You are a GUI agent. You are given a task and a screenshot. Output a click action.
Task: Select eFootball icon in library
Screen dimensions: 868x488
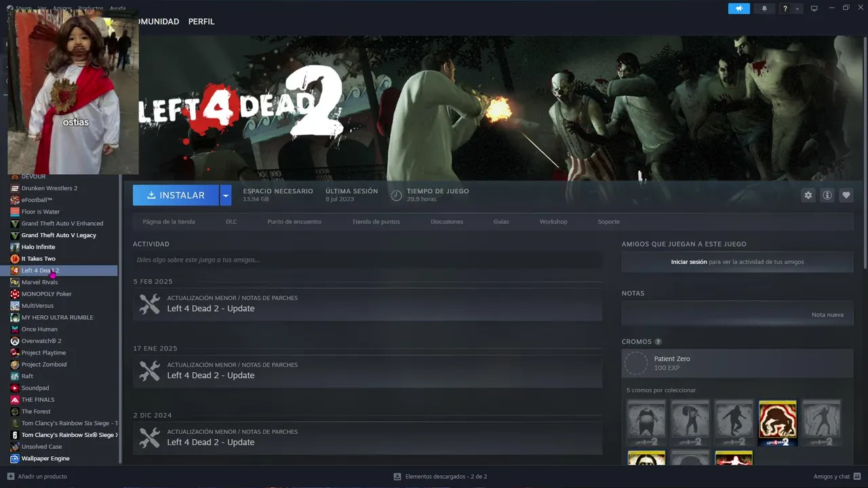coord(15,200)
